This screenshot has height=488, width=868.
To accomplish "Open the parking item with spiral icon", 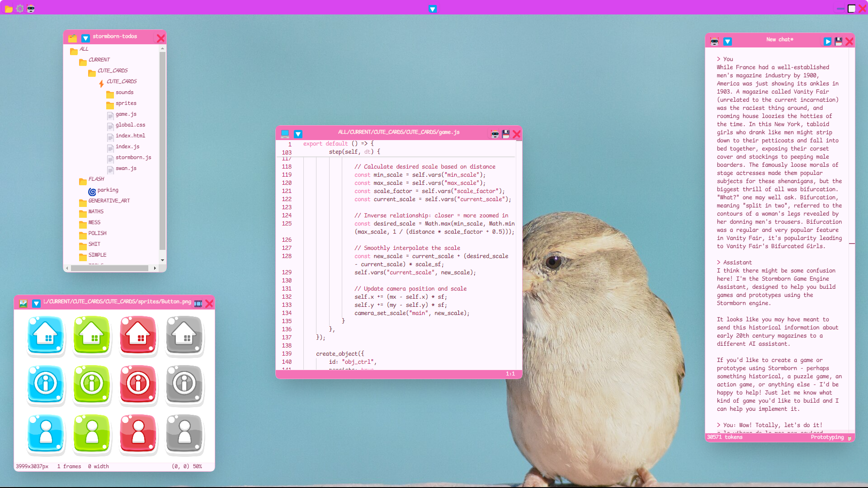I will (x=104, y=190).
